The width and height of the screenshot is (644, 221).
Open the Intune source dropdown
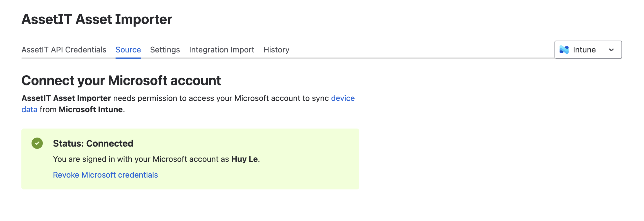(x=588, y=50)
